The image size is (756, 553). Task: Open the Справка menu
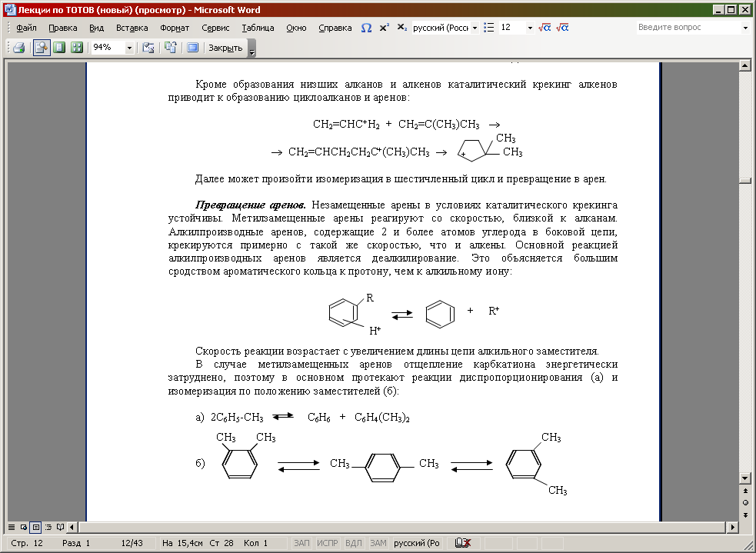coord(335,28)
